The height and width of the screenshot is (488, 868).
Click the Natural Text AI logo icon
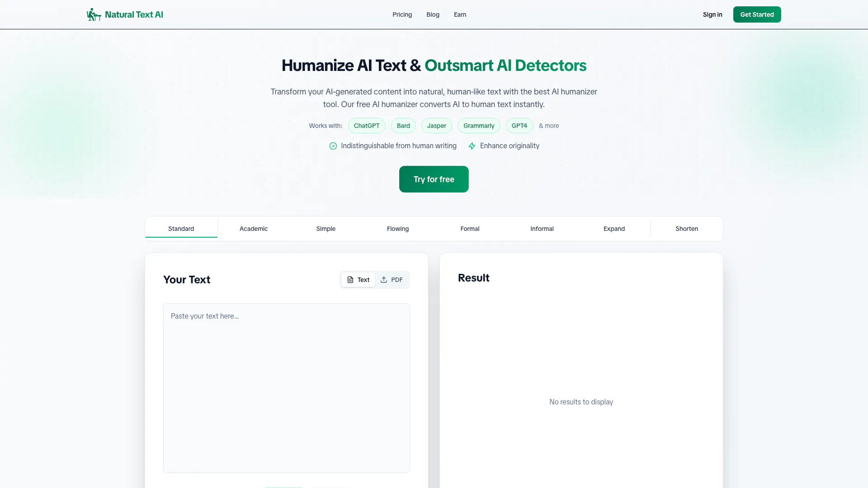coord(94,14)
